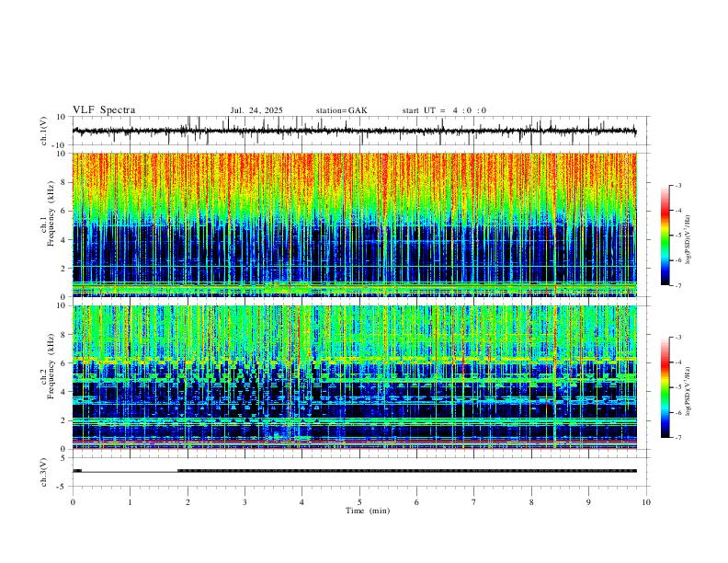Click the "-3" label on ch.1 color scale
Viewport: 728px width, 563px height.
(677, 185)
